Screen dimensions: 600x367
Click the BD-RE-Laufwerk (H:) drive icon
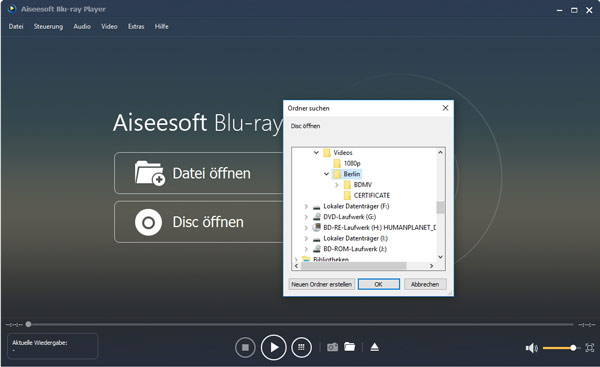[x=316, y=228]
